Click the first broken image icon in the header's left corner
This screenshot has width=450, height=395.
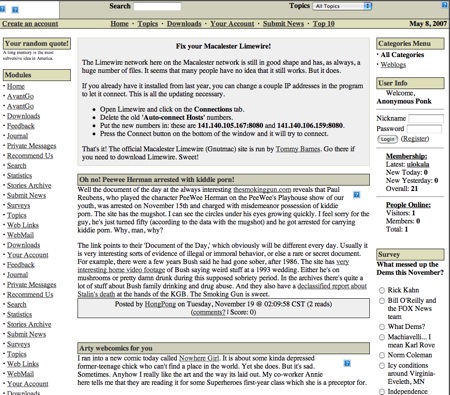tap(2, 9)
